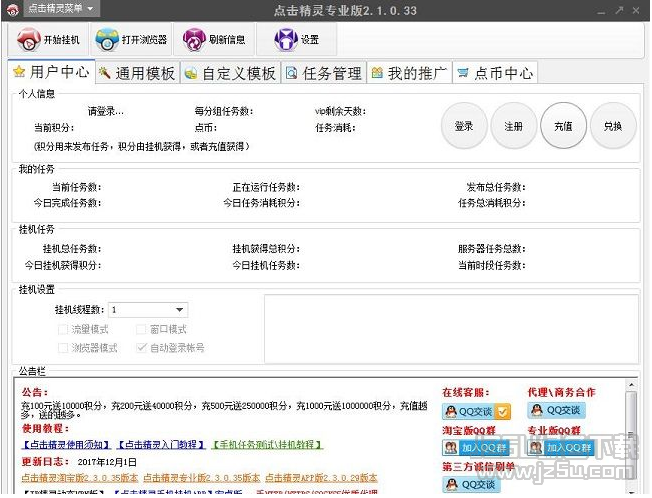Switch to the 通用模板 tab

(138, 73)
